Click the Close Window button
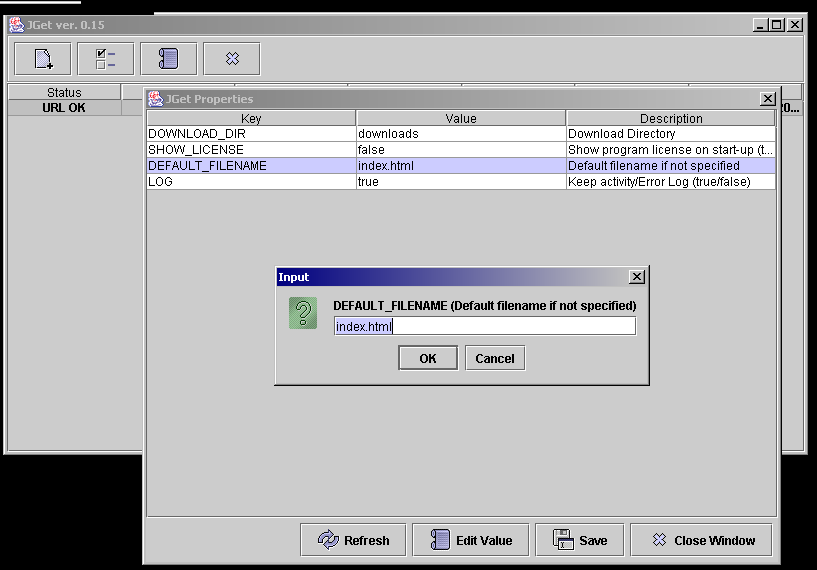The image size is (817, 570). point(701,540)
